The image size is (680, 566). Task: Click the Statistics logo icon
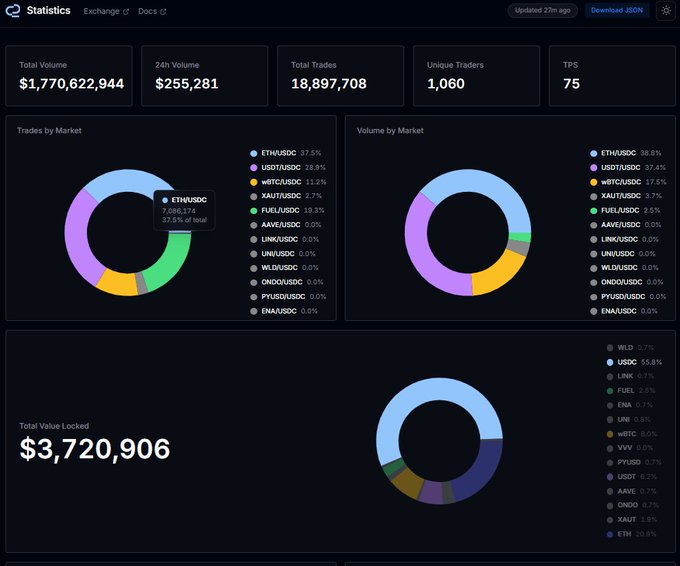click(x=13, y=10)
